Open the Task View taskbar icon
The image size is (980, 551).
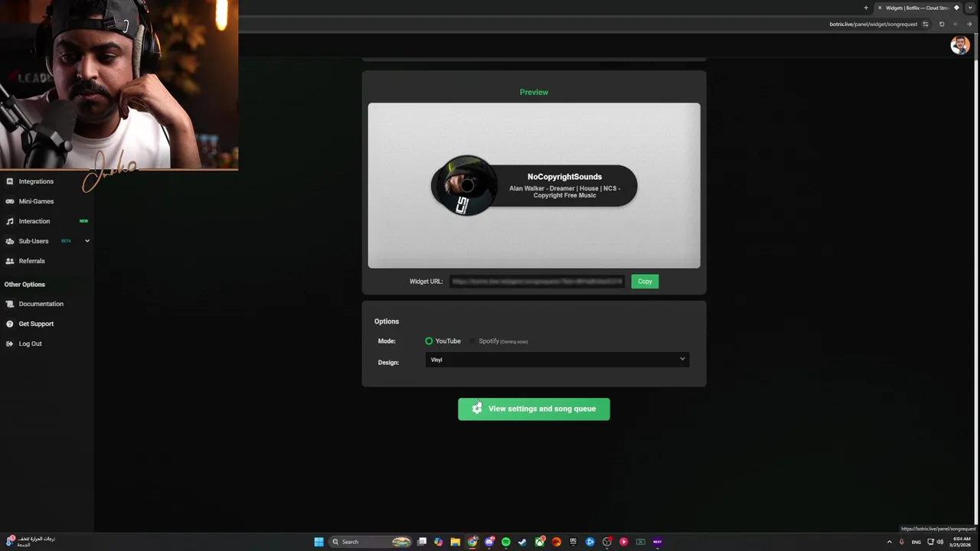click(421, 542)
